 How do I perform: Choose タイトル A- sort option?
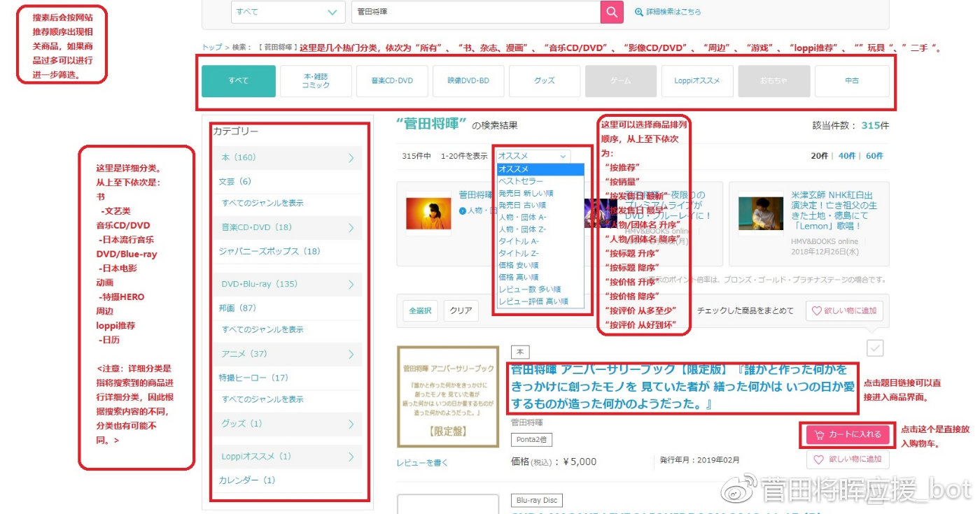pyautogui.click(x=540, y=241)
